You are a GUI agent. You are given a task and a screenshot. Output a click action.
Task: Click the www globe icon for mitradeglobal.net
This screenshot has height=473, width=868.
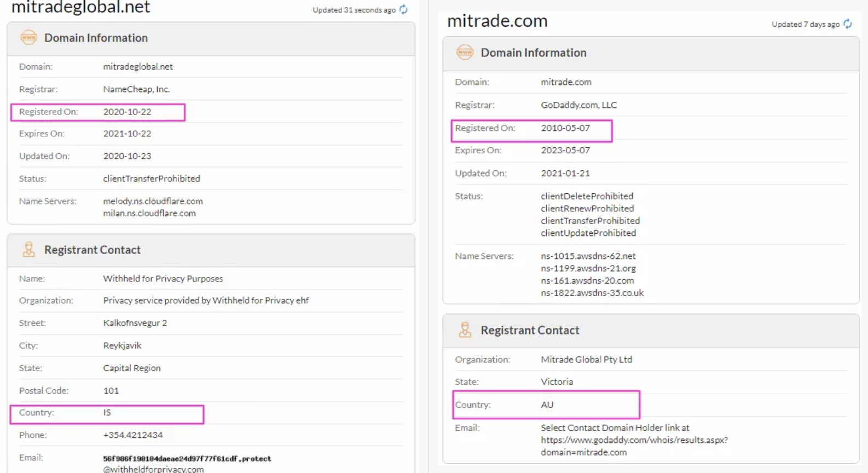click(x=28, y=38)
